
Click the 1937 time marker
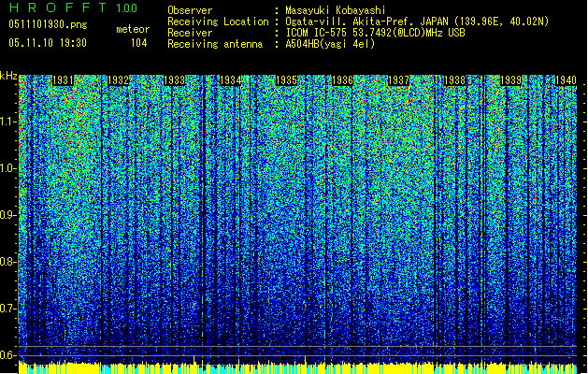coord(398,80)
